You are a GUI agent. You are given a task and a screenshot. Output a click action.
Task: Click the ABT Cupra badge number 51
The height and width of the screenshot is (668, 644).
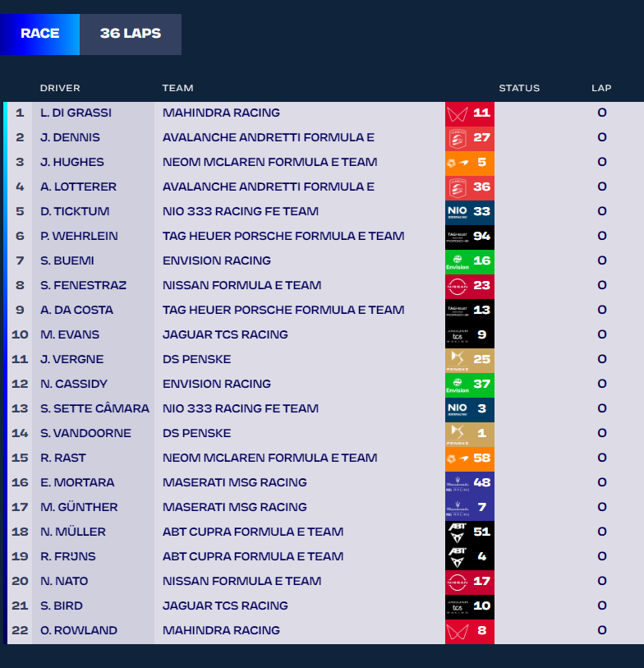tap(470, 533)
